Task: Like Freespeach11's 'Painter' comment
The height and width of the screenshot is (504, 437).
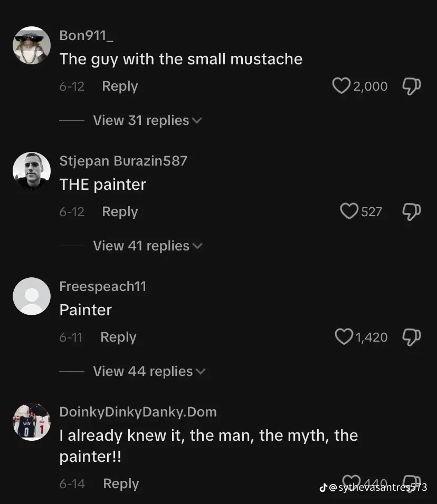Action: (344, 337)
